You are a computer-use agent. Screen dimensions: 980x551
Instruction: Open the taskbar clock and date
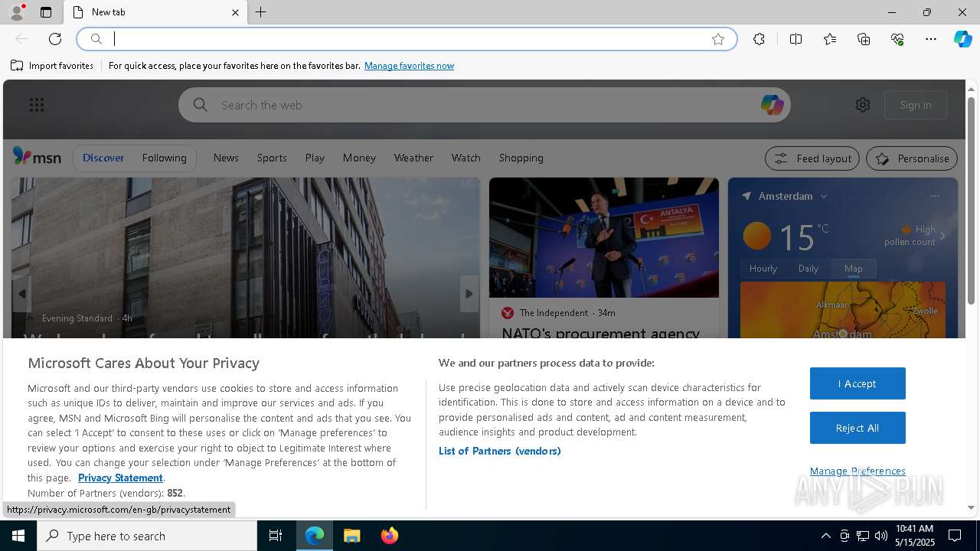tap(914, 536)
